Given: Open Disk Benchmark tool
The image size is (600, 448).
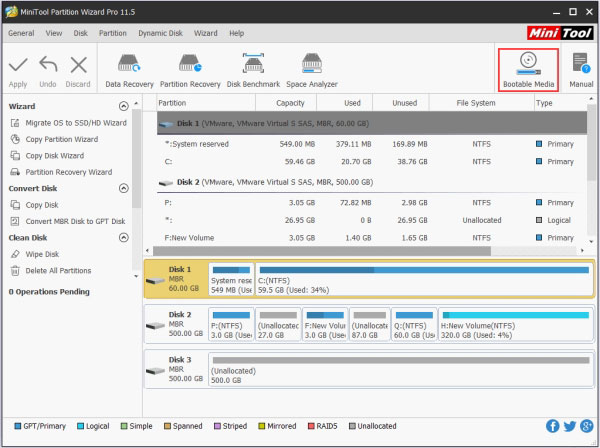Looking at the screenshot, I should [x=253, y=71].
